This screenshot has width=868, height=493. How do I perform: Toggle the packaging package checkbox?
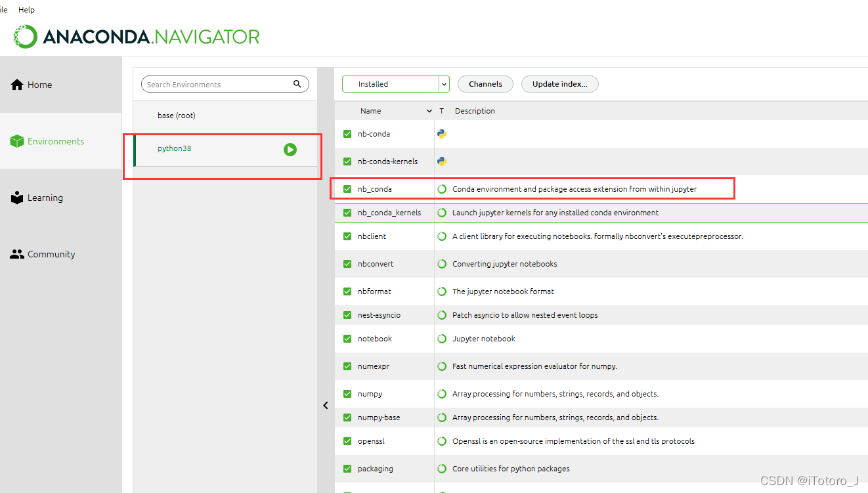[347, 469]
